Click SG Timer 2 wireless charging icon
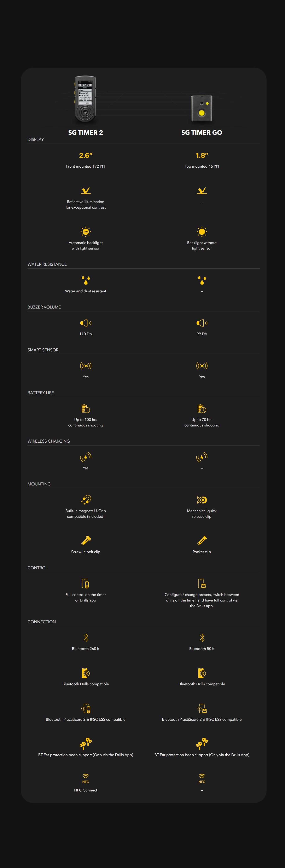Viewport: 285px width, 868px height. (86, 457)
